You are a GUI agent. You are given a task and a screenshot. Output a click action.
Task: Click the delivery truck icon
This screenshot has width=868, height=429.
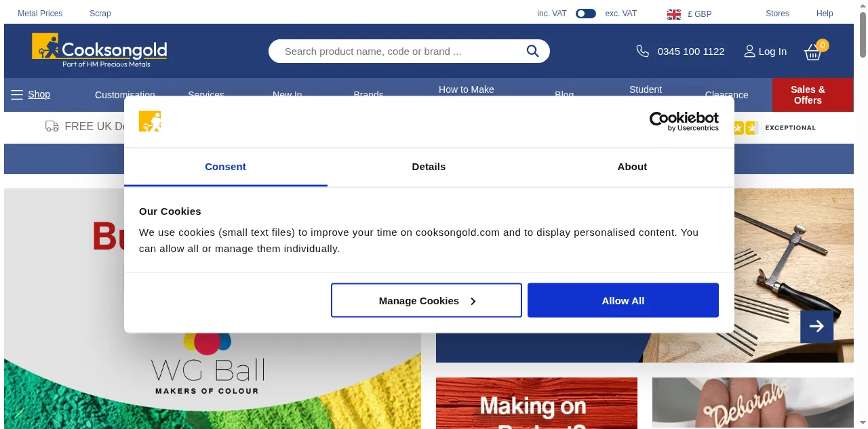pos(52,126)
